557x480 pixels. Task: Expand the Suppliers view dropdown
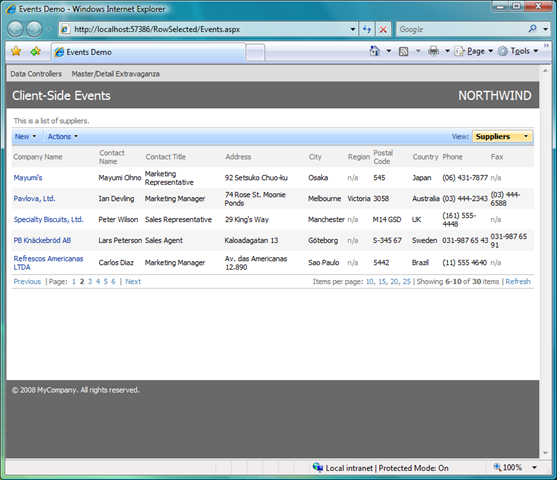coord(502,136)
